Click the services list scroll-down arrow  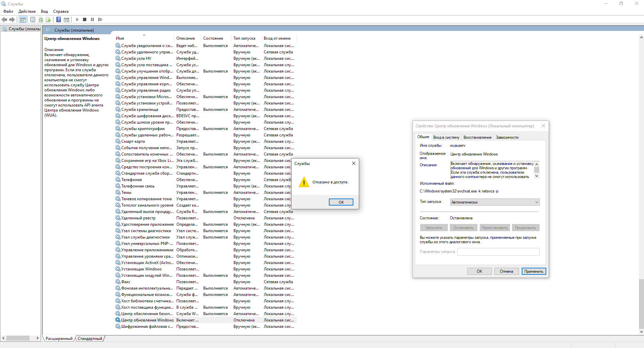[641, 332]
